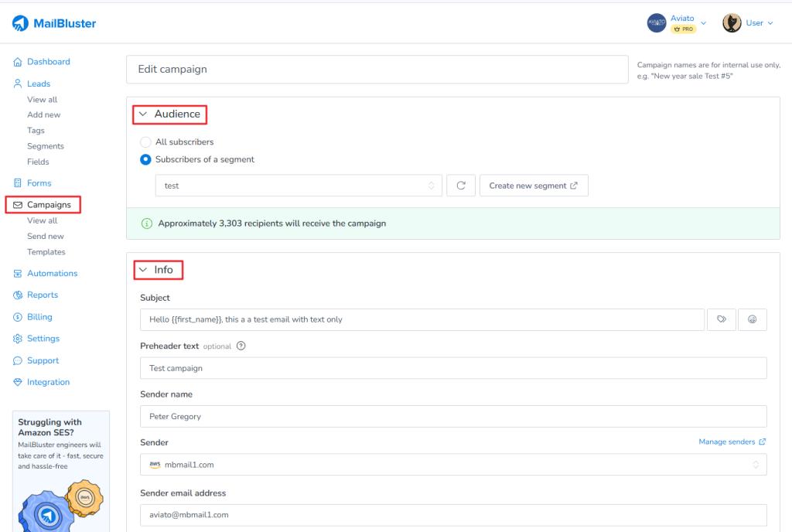
Task: Click the Reports pie chart icon
Action: pos(18,295)
